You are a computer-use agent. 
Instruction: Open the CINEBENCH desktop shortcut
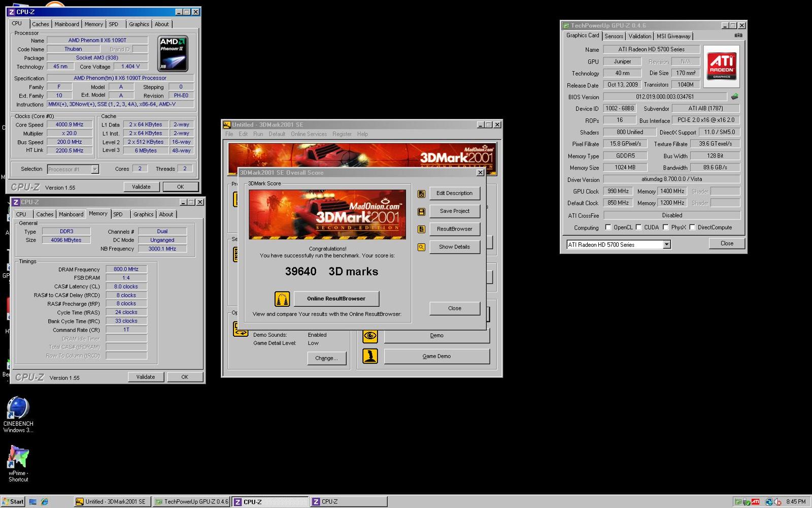pos(18,415)
